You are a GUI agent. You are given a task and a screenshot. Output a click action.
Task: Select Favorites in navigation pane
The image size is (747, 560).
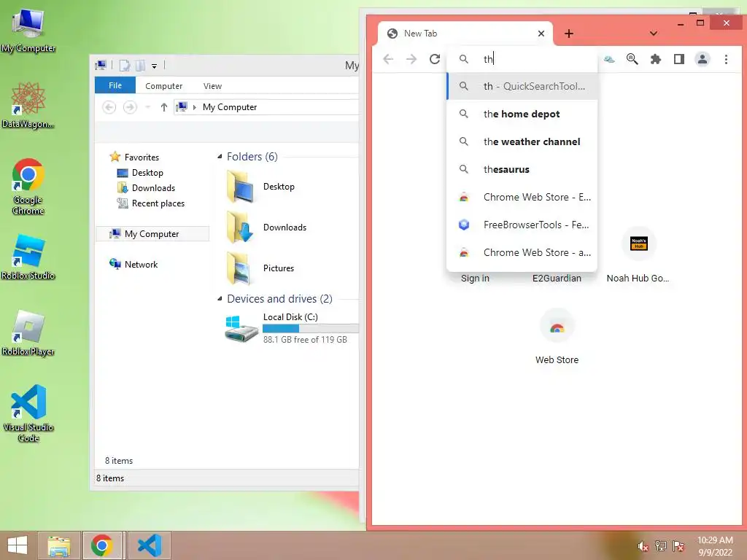(x=134, y=157)
